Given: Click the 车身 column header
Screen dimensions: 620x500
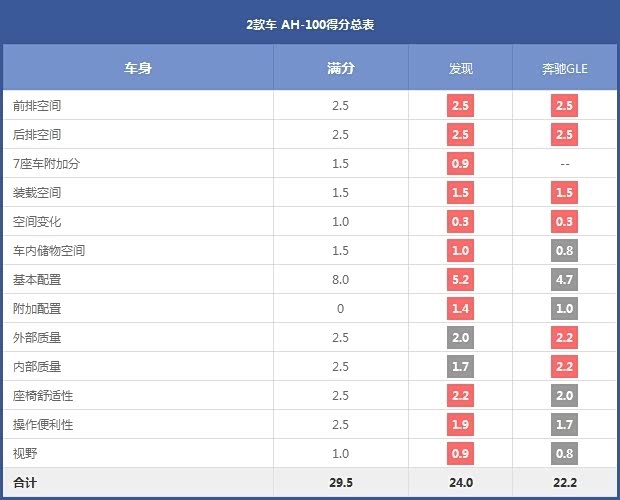Looking at the screenshot, I should coord(137,68).
